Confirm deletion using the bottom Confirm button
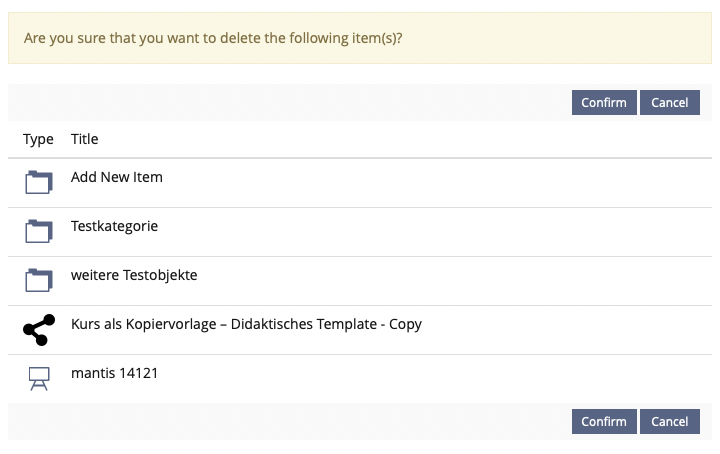 [x=604, y=422]
